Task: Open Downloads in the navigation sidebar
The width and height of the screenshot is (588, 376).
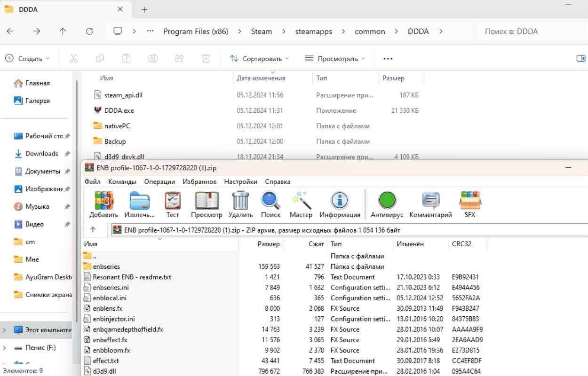Action: (x=41, y=154)
